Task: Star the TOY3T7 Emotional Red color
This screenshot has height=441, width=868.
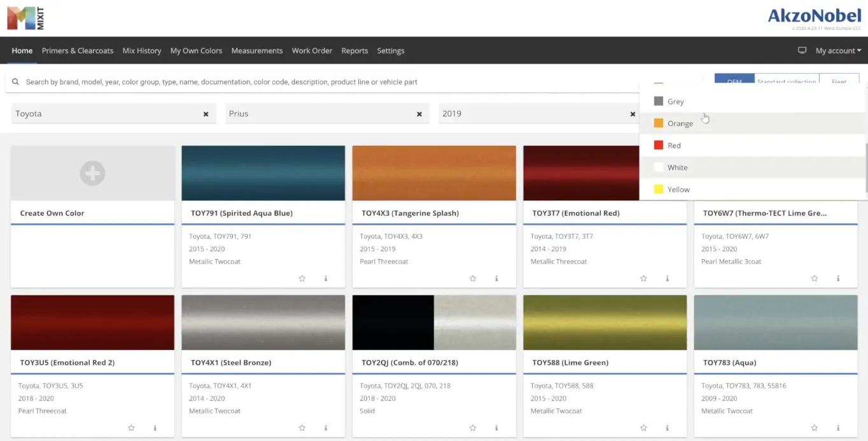Action: [x=643, y=278]
